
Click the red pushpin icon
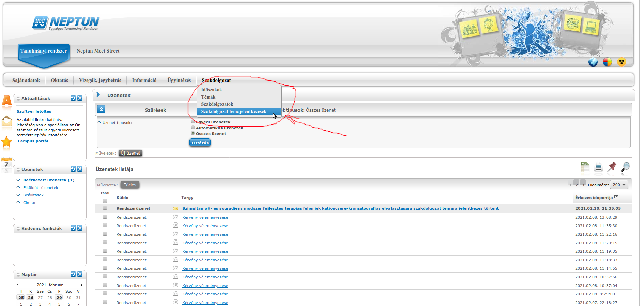(x=612, y=167)
